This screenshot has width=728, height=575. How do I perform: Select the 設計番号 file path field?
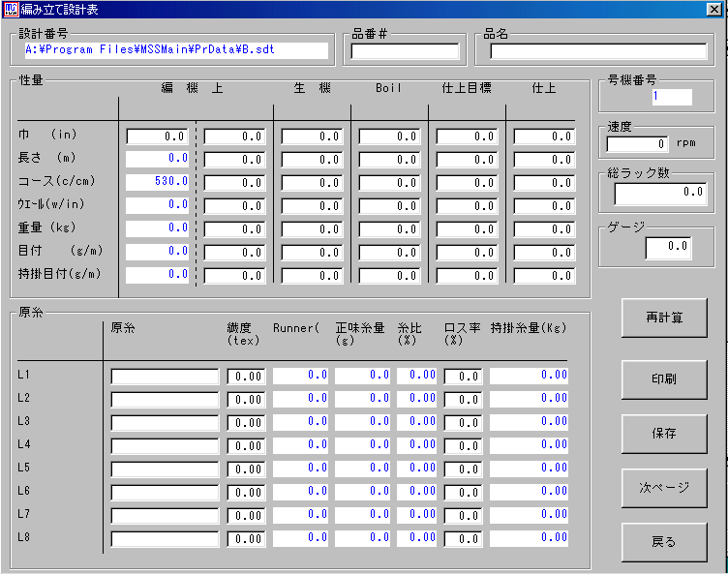pyautogui.click(x=175, y=50)
